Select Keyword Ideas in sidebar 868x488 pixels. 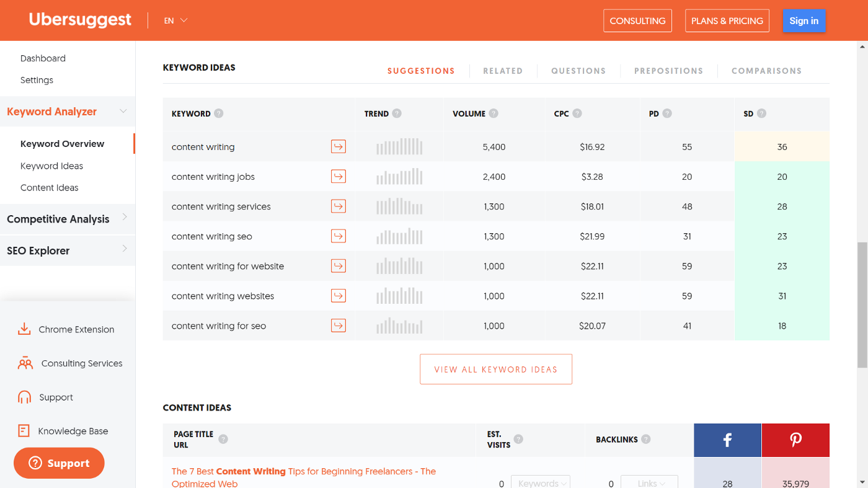click(x=51, y=166)
